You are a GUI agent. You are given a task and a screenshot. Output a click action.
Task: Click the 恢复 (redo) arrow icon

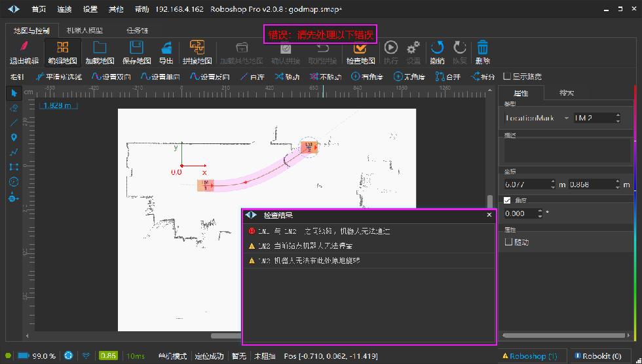[x=460, y=47]
